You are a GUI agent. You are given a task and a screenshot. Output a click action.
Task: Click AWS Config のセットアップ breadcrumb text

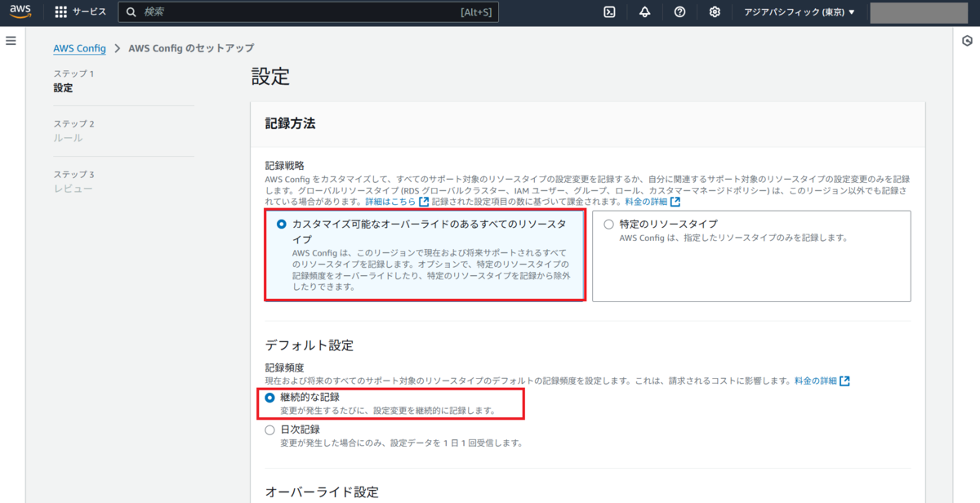(x=191, y=48)
